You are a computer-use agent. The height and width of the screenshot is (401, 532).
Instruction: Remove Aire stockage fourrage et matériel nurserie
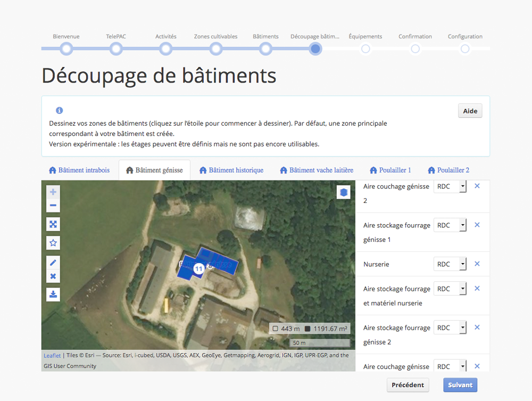point(477,288)
